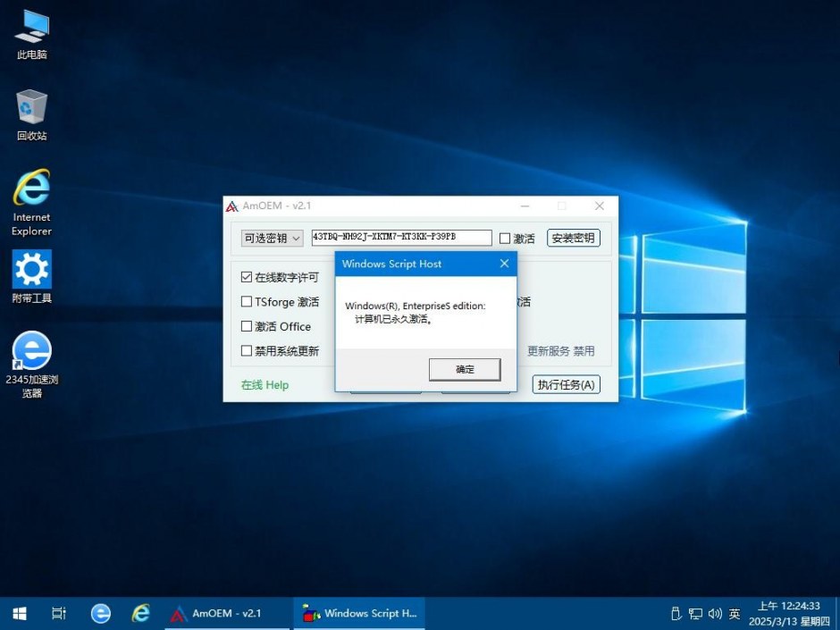Click the product key input field
Image resolution: width=840 pixels, height=630 pixels.
click(401, 238)
